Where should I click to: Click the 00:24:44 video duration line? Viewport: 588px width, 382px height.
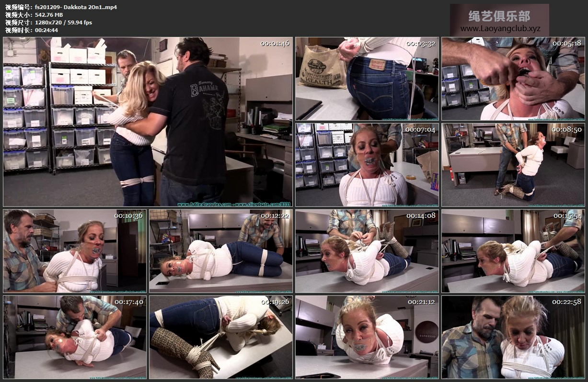[x=32, y=30]
